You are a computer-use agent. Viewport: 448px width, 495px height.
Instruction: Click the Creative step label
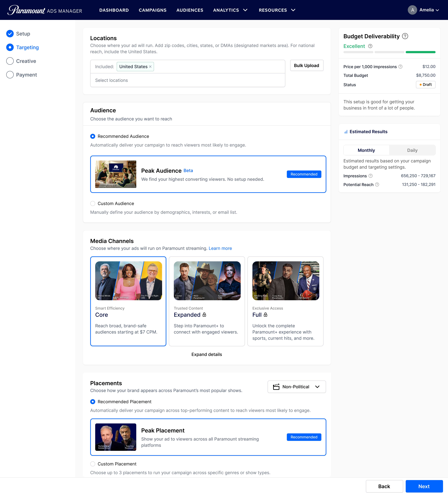26,61
